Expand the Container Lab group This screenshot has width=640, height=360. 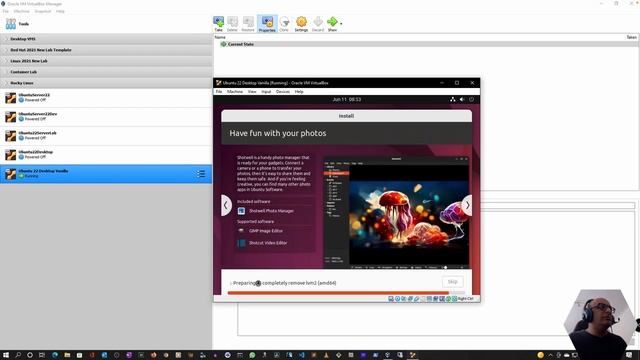106,72
